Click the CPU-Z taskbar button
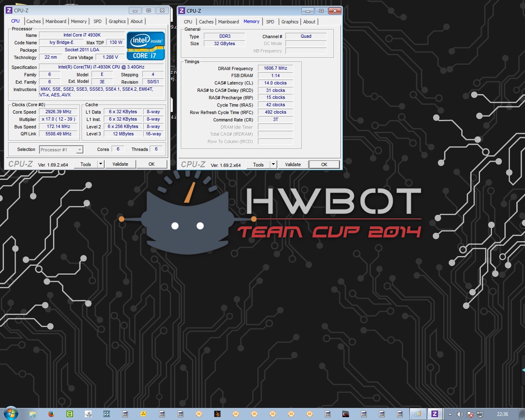 point(435,414)
